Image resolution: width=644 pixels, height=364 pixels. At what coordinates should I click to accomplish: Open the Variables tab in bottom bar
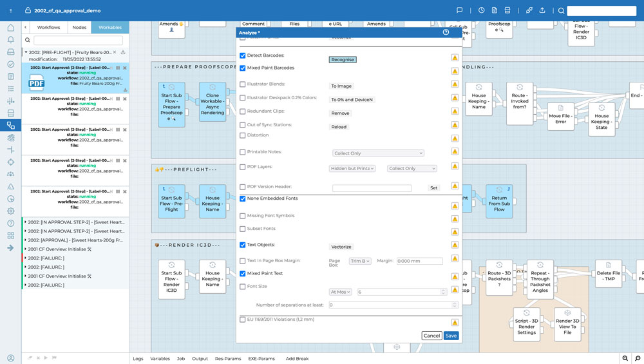coord(160,358)
